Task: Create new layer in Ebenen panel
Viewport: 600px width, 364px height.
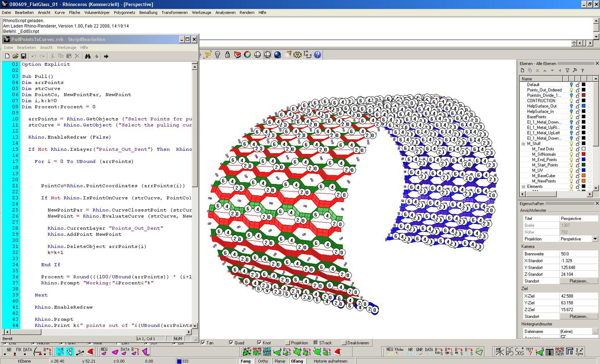Action: pyautogui.click(x=522, y=71)
